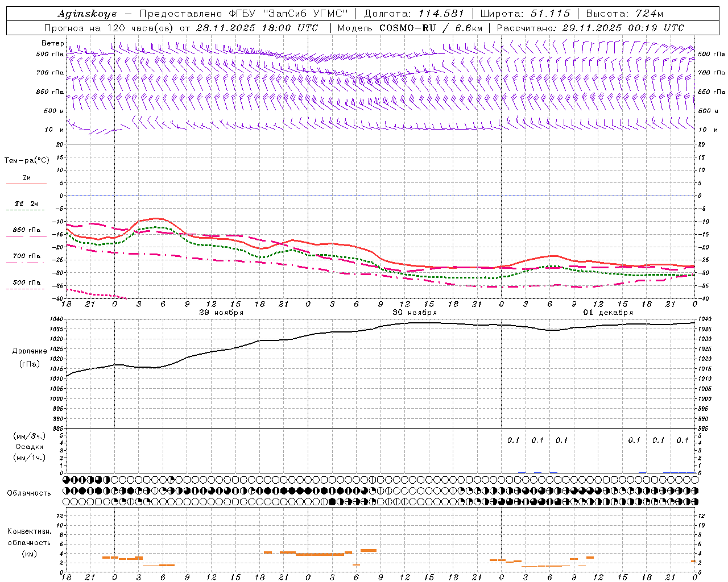Click the forecast start "28.11.2025 18:00 UTC"
The image size is (728, 582).
(257, 28)
